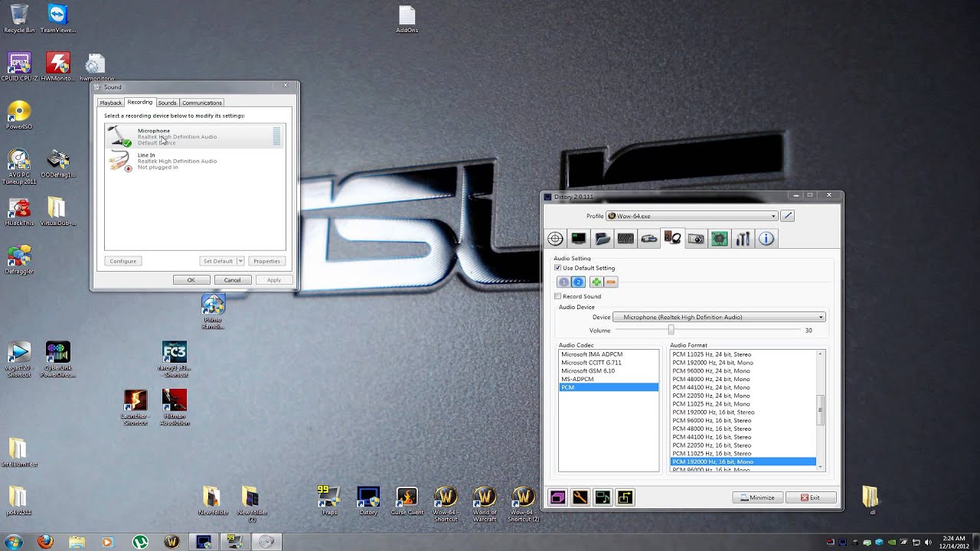
Task: Open Firefox from the taskbar
Action: click(46, 542)
